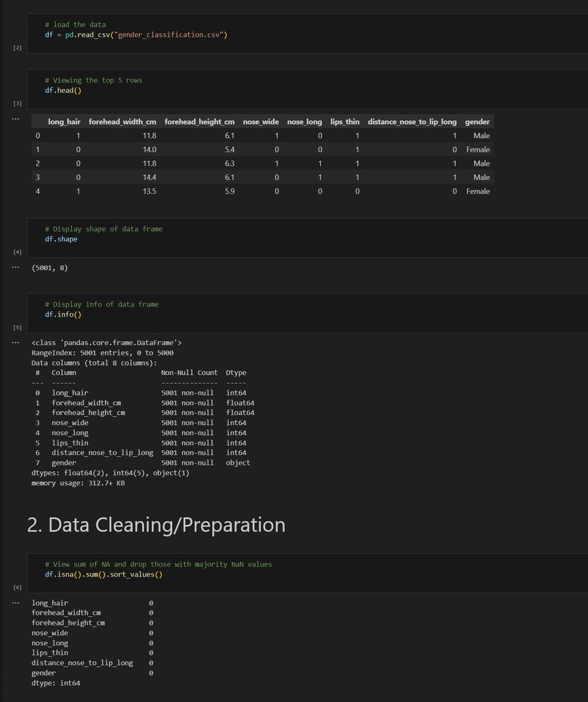Screen dimensions: 588x702
Task: Click the 6.3 forehead height cell
Action: 230,164
